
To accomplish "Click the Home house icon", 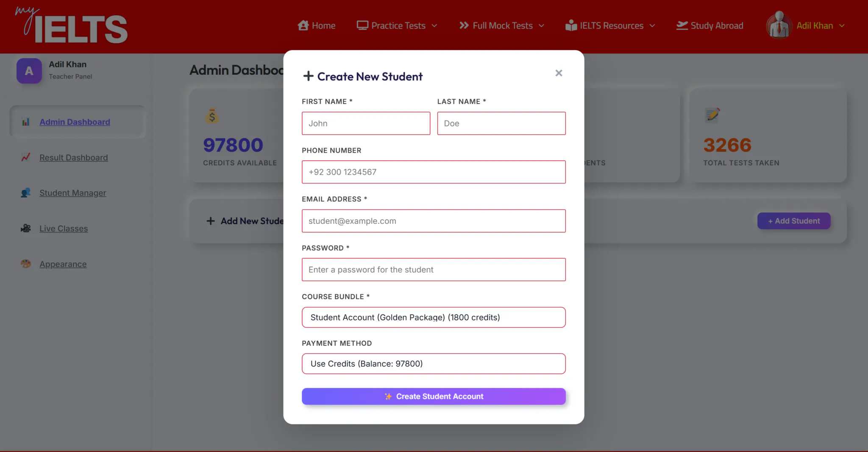I will point(303,25).
